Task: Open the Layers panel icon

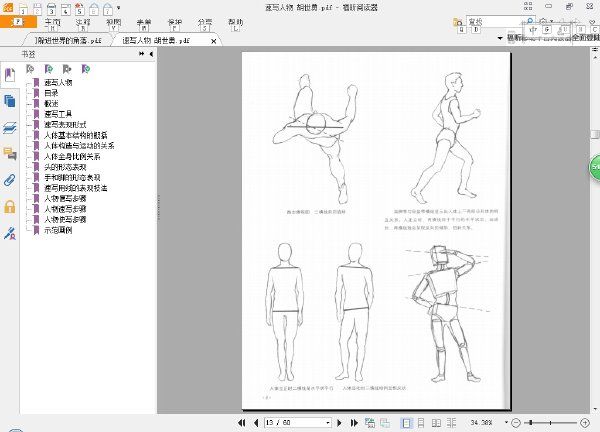Action: (x=10, y=128)
